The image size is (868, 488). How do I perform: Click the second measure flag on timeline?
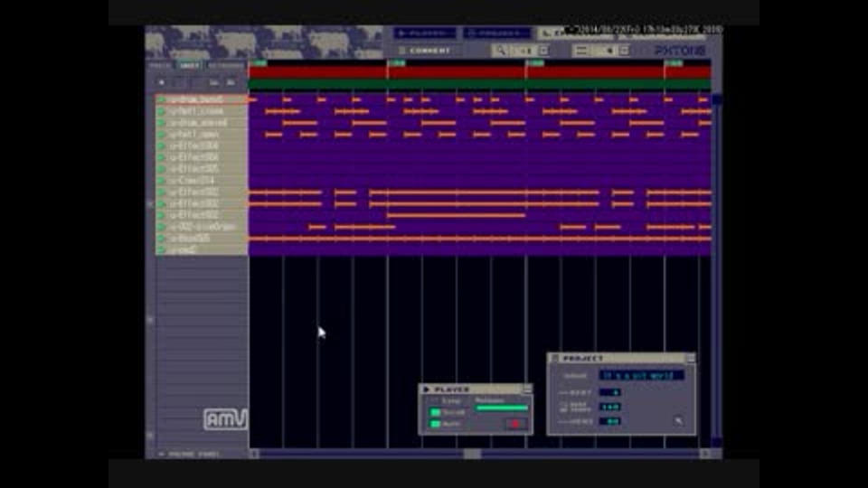(396, 63)
